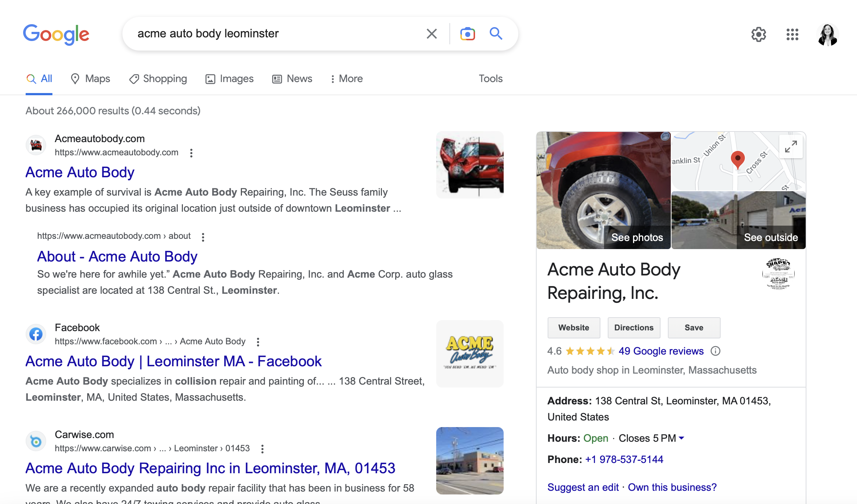Click the Carwise.com favicon icon
The width and height of the screenshot is (857, 504).
point(36,441)
